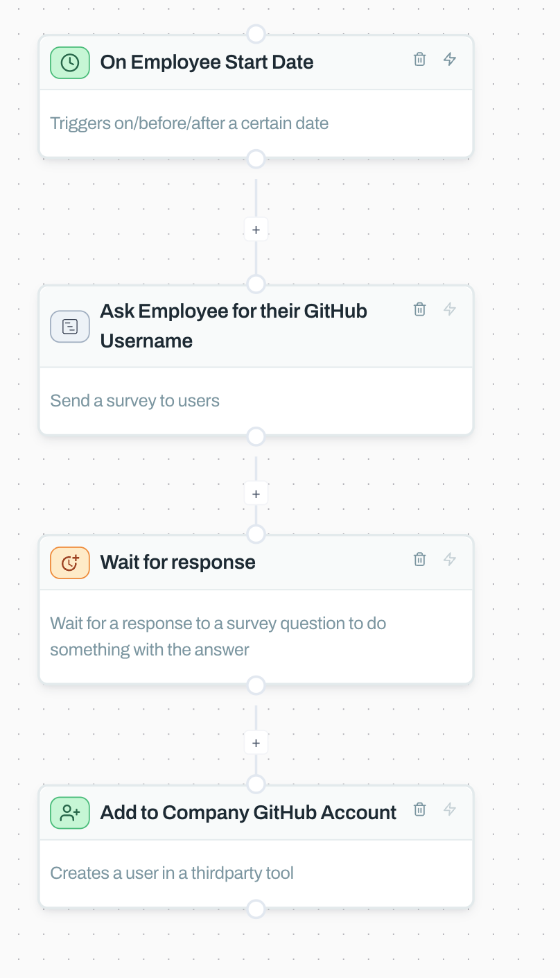
Task: Select the On Employee Start Date title
Action: [x=207, y=62]
